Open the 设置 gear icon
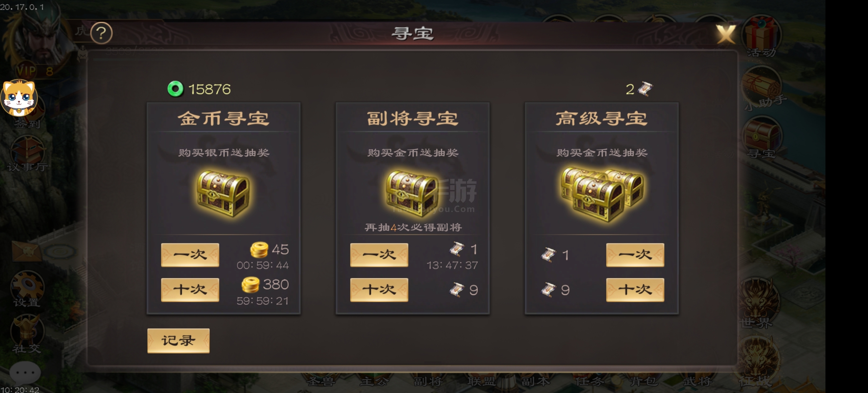The width and height of the screenshot is (868, 393). tap(27, 288)
